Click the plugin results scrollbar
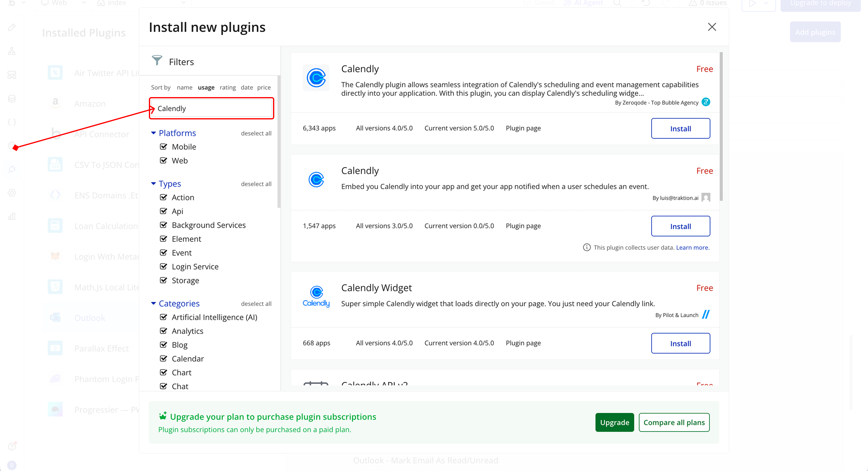This screenshot has height=471, width=868. pyautogui.click(x=721, y=126)
